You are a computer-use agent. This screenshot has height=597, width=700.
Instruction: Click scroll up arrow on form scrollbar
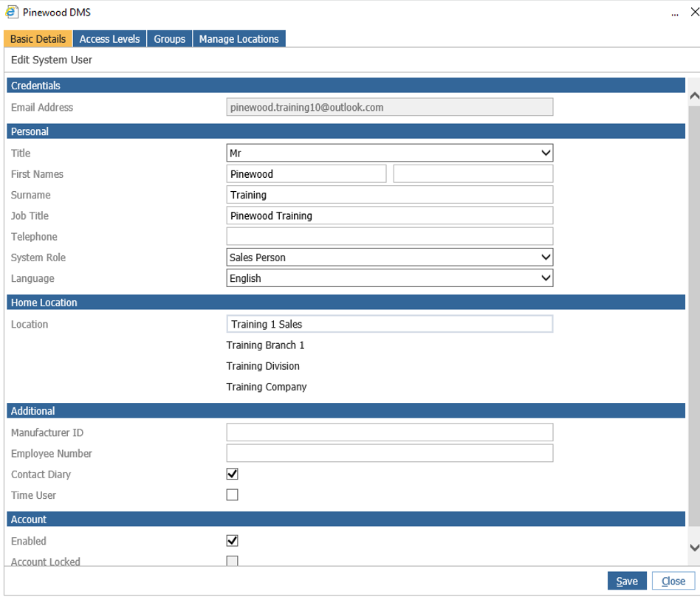point(694,95)
